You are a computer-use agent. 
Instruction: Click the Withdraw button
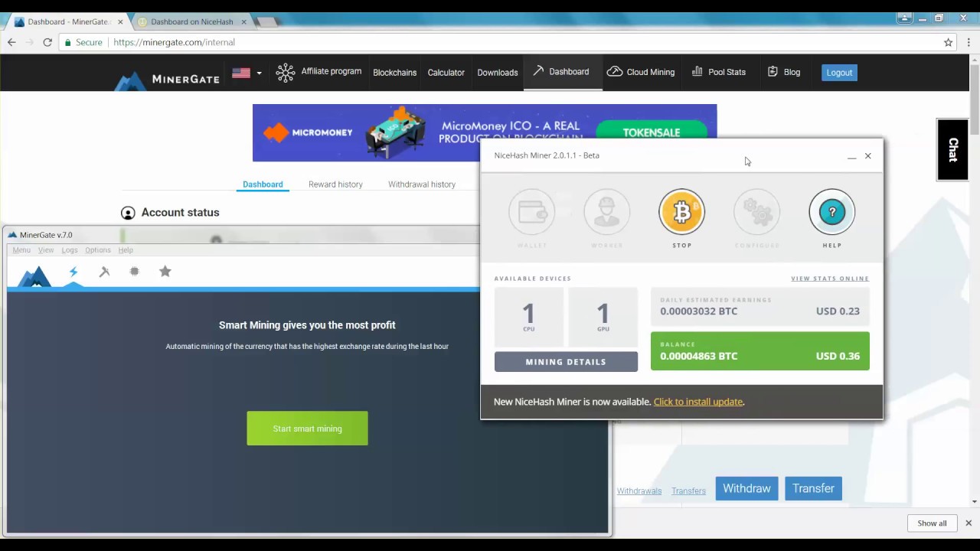(x=746, y=488)
